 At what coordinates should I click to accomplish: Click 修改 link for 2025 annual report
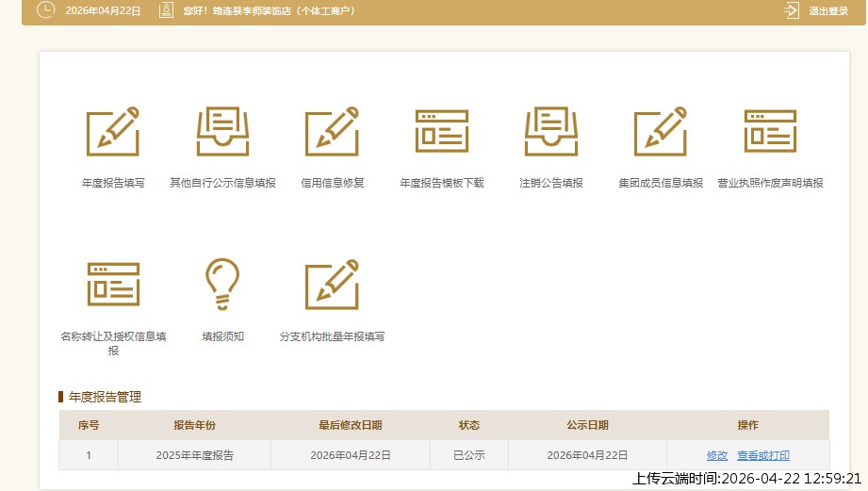717,455
